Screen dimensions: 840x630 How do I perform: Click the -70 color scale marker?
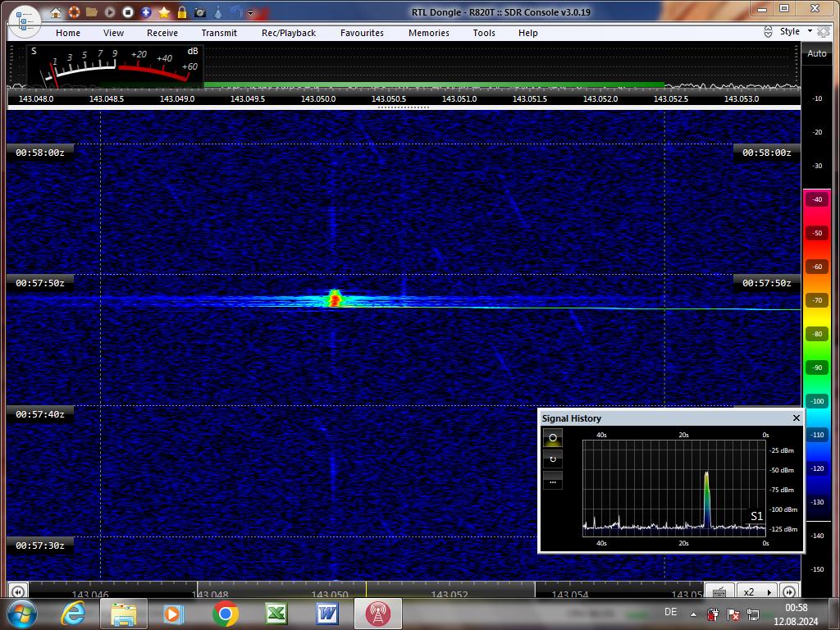click(x=817, y=300)
